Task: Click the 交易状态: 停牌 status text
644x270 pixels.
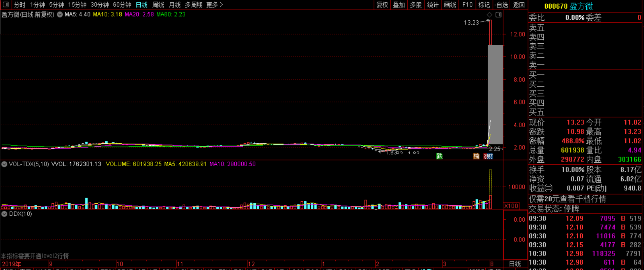Action: pyautogui.click(x=554, y=209)
